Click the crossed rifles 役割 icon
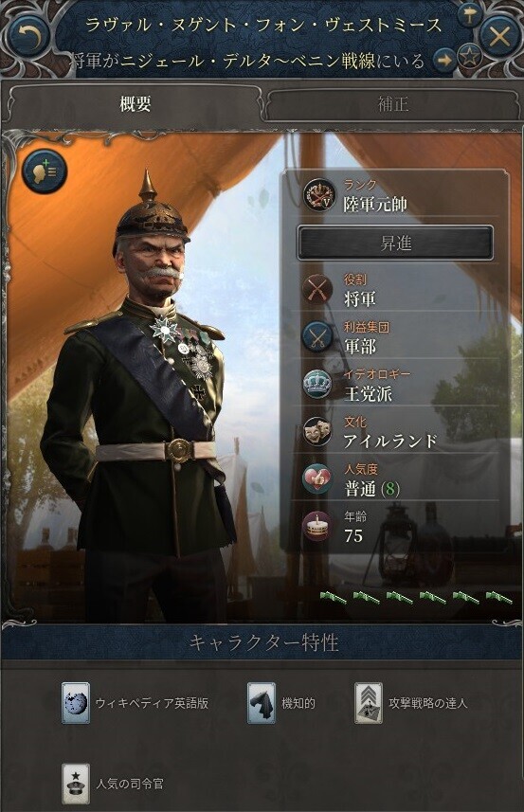 pos(317,290)
